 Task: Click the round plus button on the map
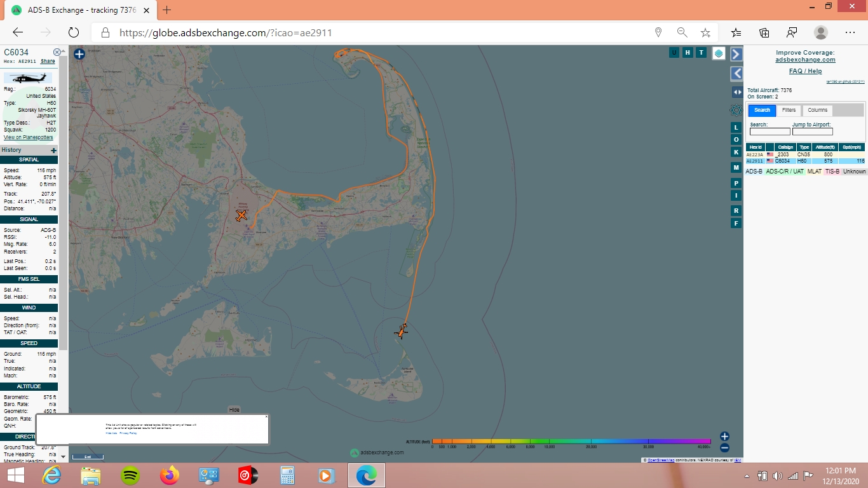(79, 54)
